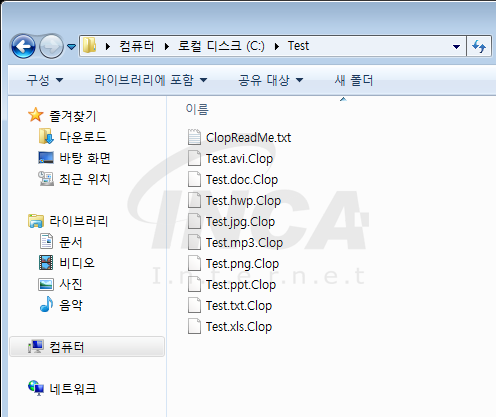Open the 구성 menu dropdown
Image resolution: width=496 pixels, height=417 pixels.
click(44, 80)
